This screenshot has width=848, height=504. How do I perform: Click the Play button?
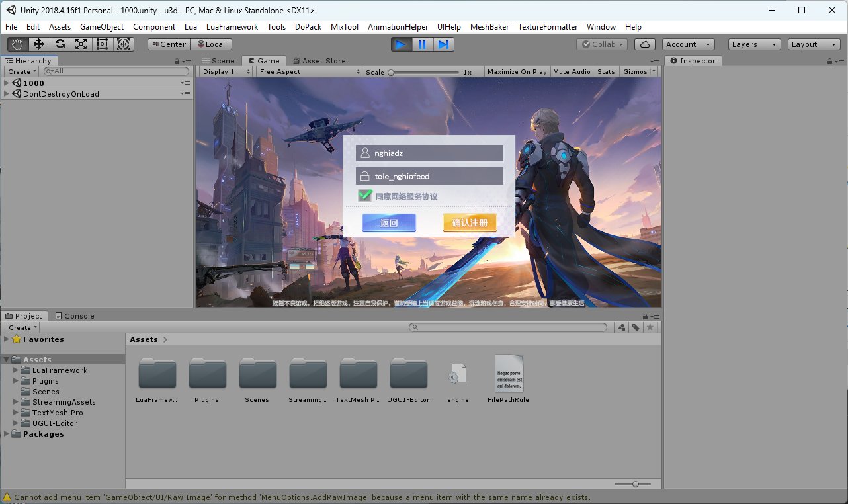401,44
